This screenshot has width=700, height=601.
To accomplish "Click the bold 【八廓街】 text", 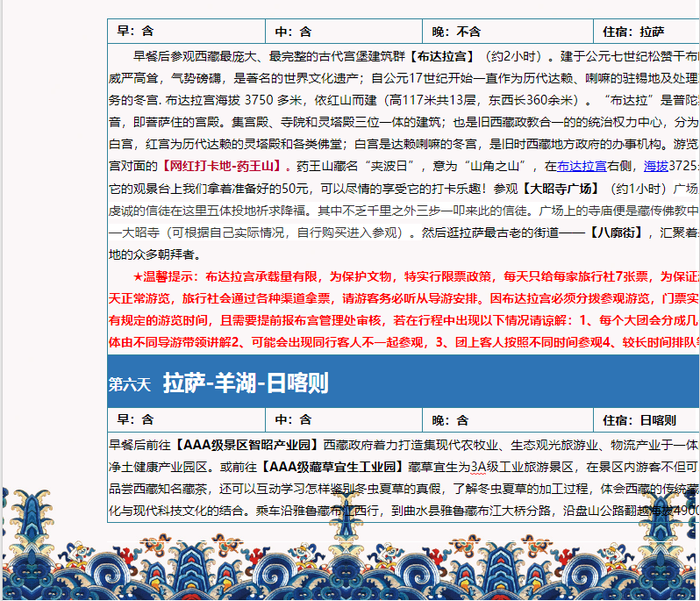I will (x=616, y=233).
